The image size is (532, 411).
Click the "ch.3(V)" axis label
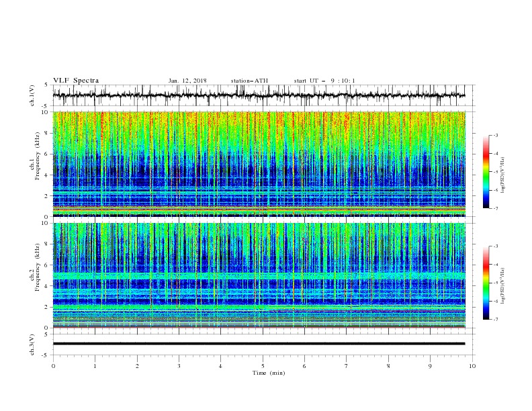coord(32,345)
